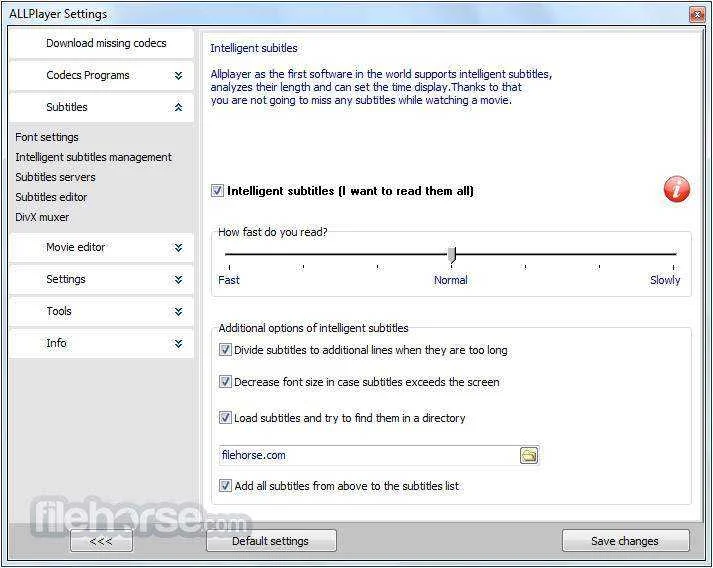Click the Tools label

pos(59,311)
